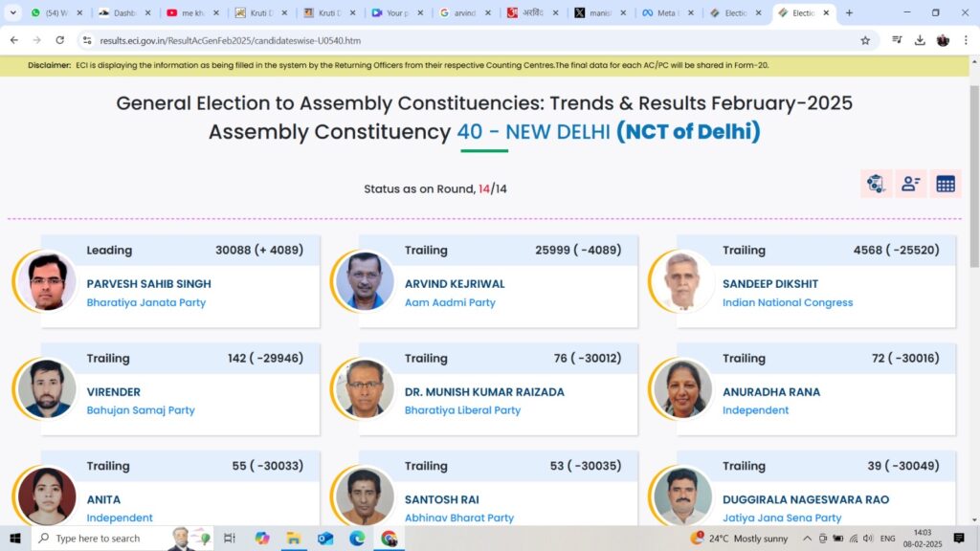The image size is (980, 551).
Task: Open a new browser tab
Action: click(849, 13)
